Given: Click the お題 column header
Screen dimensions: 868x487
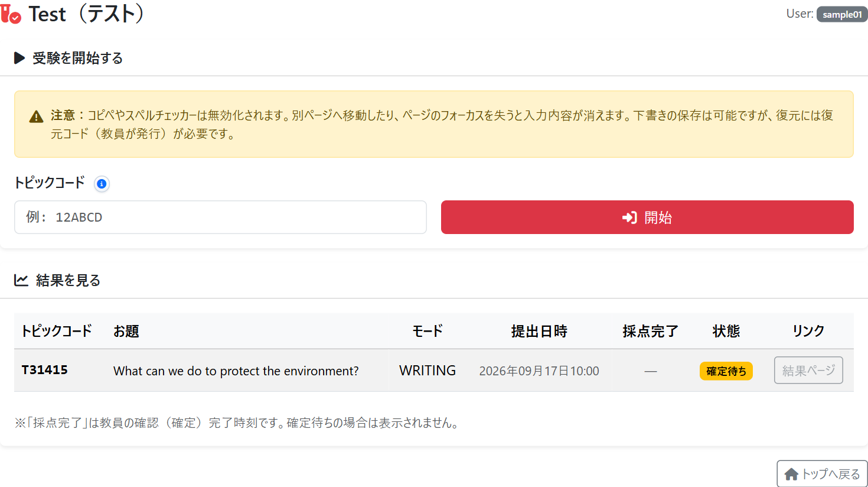Looking at the screenshot, I should (x=126, y=331).
